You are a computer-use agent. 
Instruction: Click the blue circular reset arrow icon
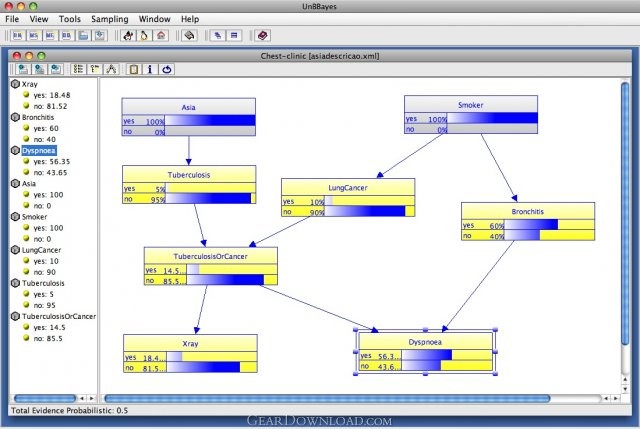point(167,69)
